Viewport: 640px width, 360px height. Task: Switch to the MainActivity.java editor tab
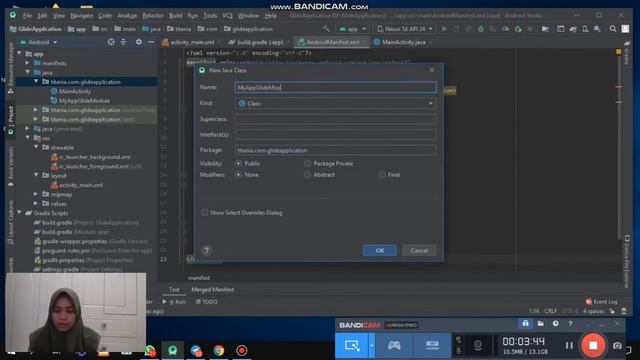402,42
